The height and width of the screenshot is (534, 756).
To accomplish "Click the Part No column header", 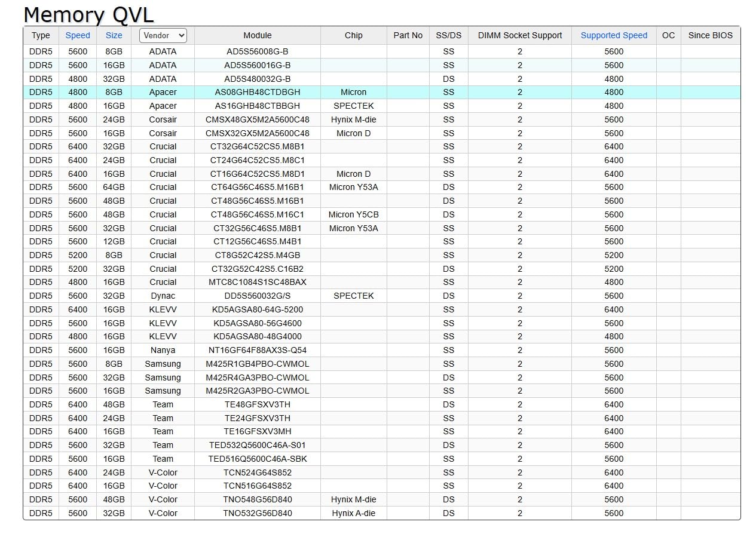I will 408,35.
